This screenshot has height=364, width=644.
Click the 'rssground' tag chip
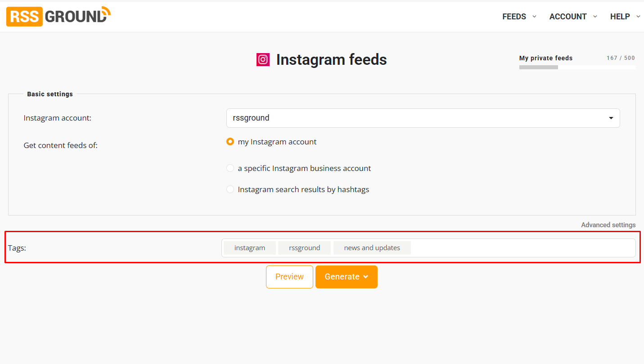pos(304,248)
